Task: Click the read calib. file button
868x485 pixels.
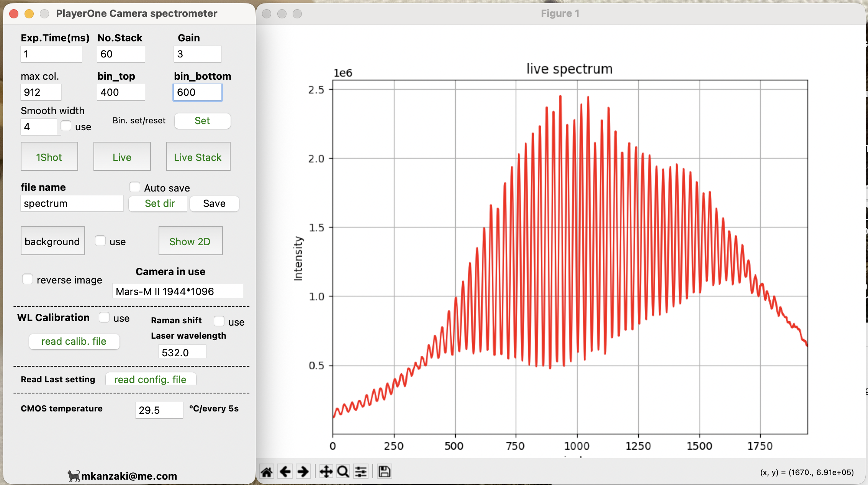Action: click(74, 341)
